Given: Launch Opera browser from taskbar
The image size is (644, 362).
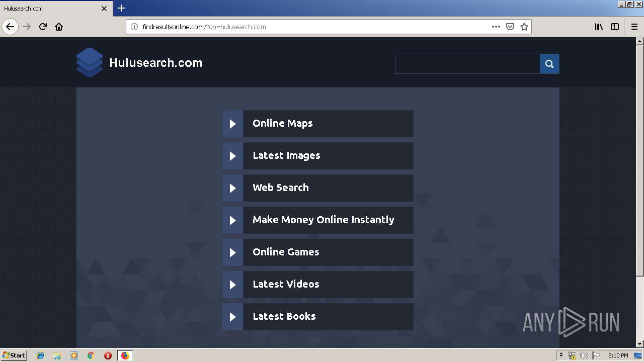Looking at the screenshot, I should [108, 355].
